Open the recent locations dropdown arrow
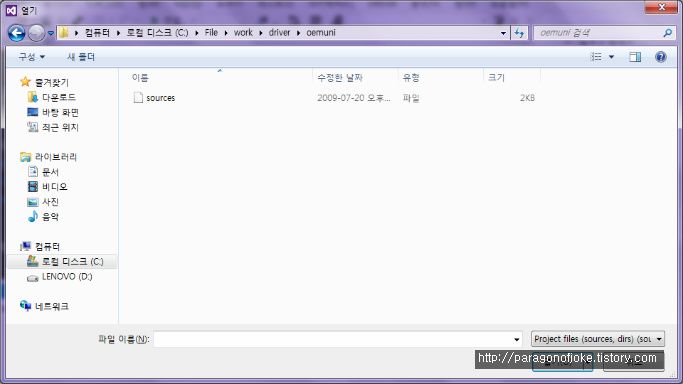This screenshot has height=384, width=683. pos(51,33)
